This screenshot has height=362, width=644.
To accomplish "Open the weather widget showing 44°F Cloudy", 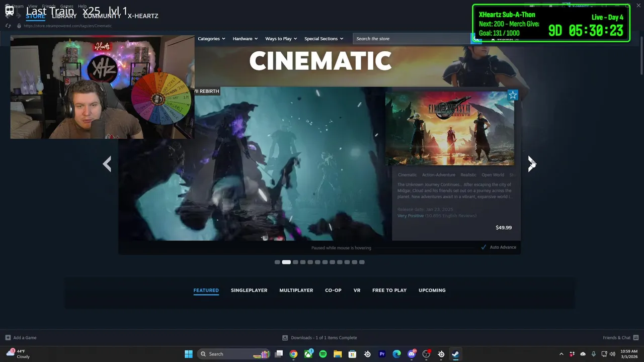I will (x=19, y=354).
